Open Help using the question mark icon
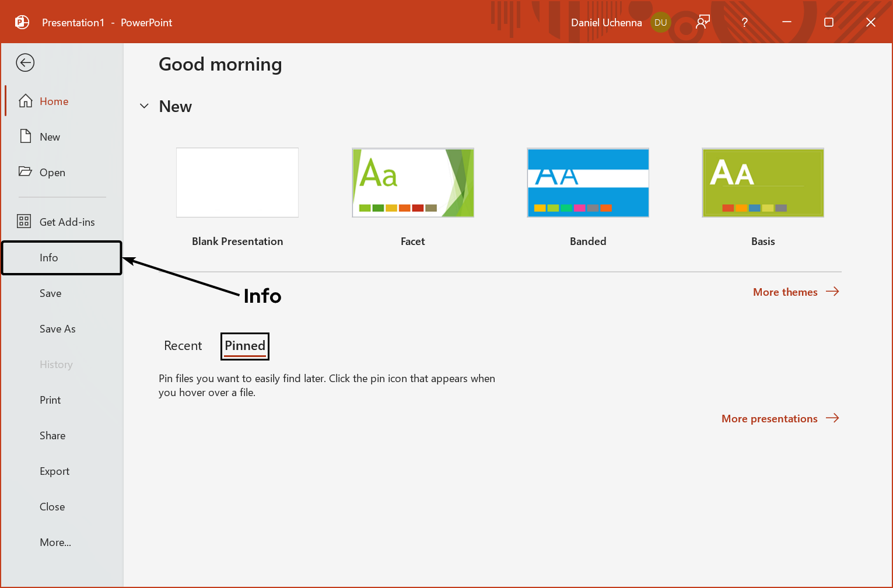 click(744, 22)
